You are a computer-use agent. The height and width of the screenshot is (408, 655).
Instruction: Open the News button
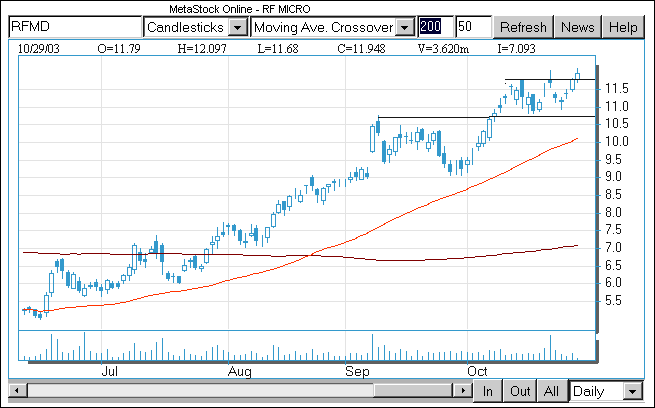coord(577,27)
